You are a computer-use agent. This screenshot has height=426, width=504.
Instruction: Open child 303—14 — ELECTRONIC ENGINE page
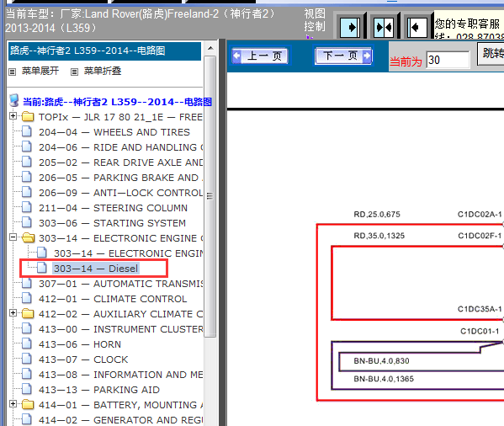point(128,253)
